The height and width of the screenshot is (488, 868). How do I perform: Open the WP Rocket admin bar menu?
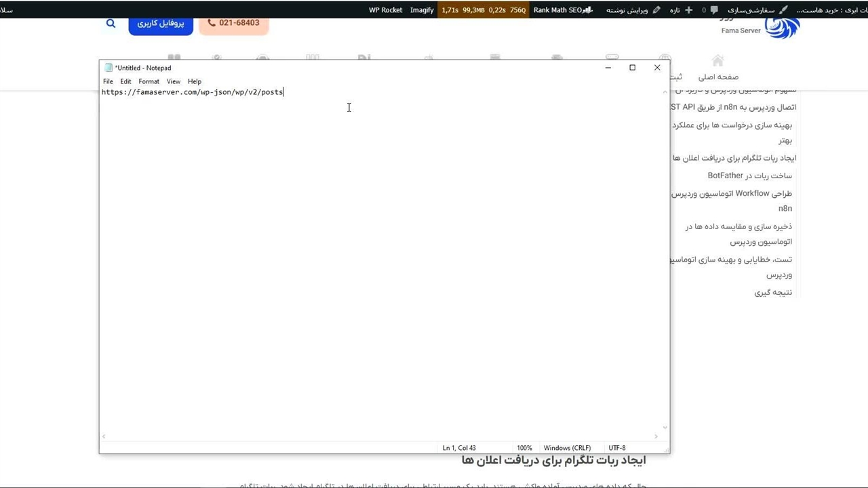385,10
